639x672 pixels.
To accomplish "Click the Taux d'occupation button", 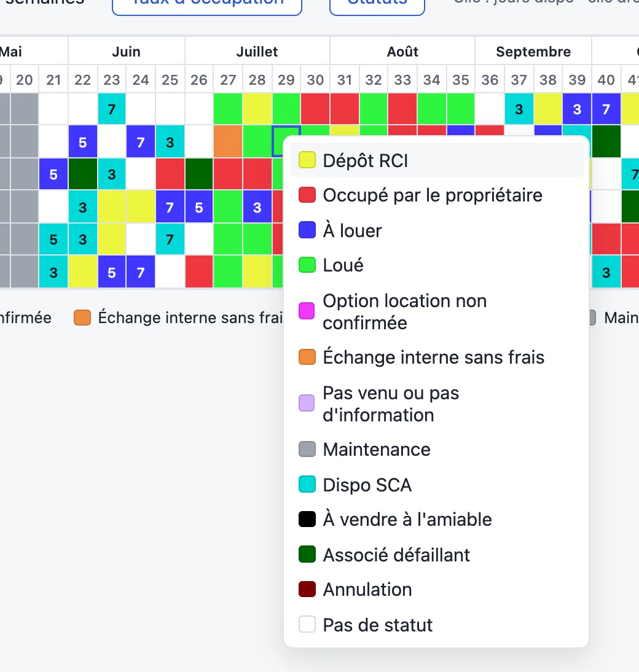I will coord(207,4).
